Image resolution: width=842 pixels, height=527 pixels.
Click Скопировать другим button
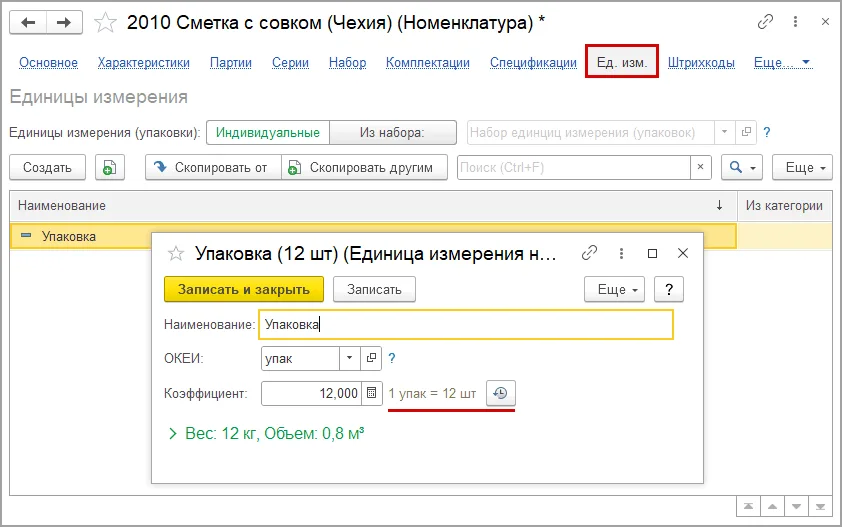click(364, 168)
